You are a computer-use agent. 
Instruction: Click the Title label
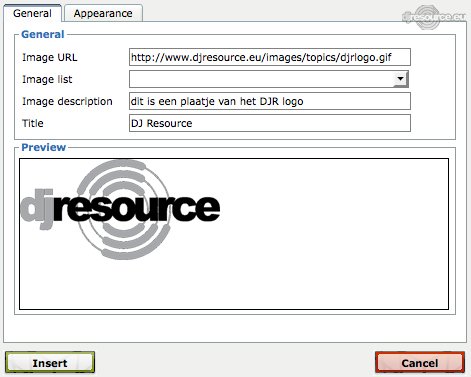pos(33,123)
